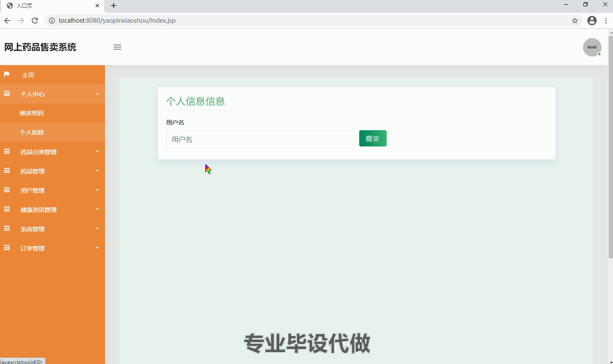Expand 系统管理 dropdown arrow
This screenshot has width=613, height=364.
click(x=97, y=229)
